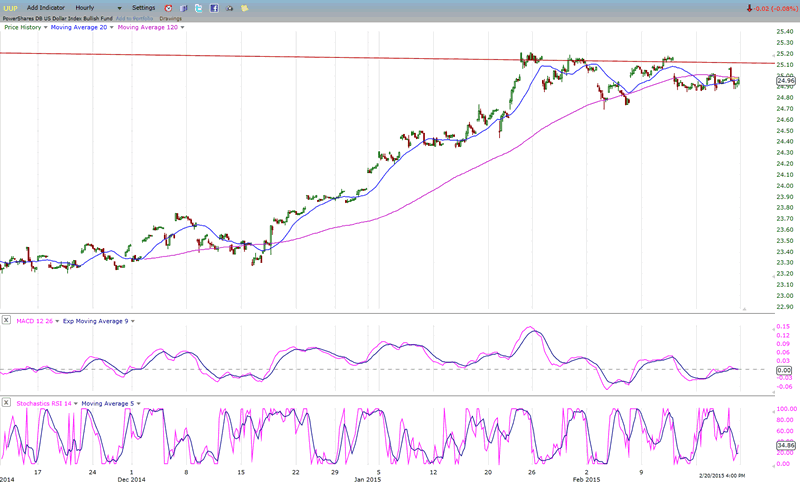Screen dimensions: 800x482
Task: Click the purple share icon in toolbar
Action: point(183,8)
